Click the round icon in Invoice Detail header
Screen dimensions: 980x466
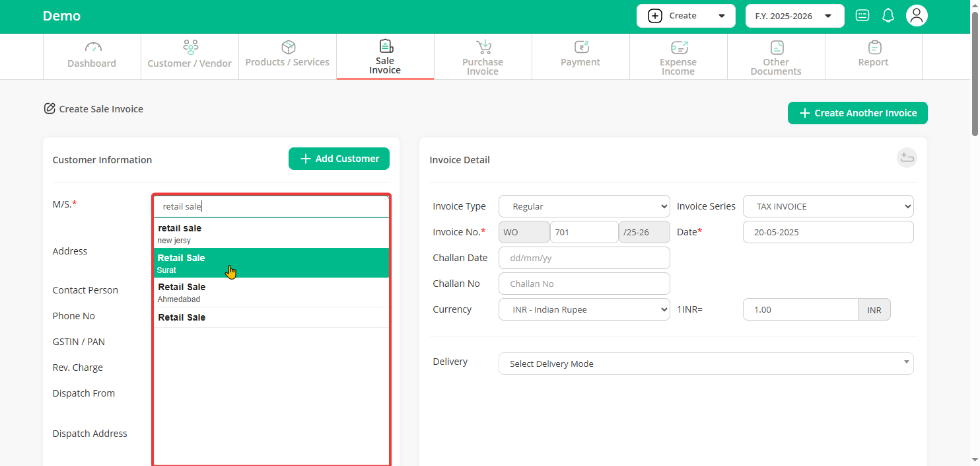click(907, 157)
